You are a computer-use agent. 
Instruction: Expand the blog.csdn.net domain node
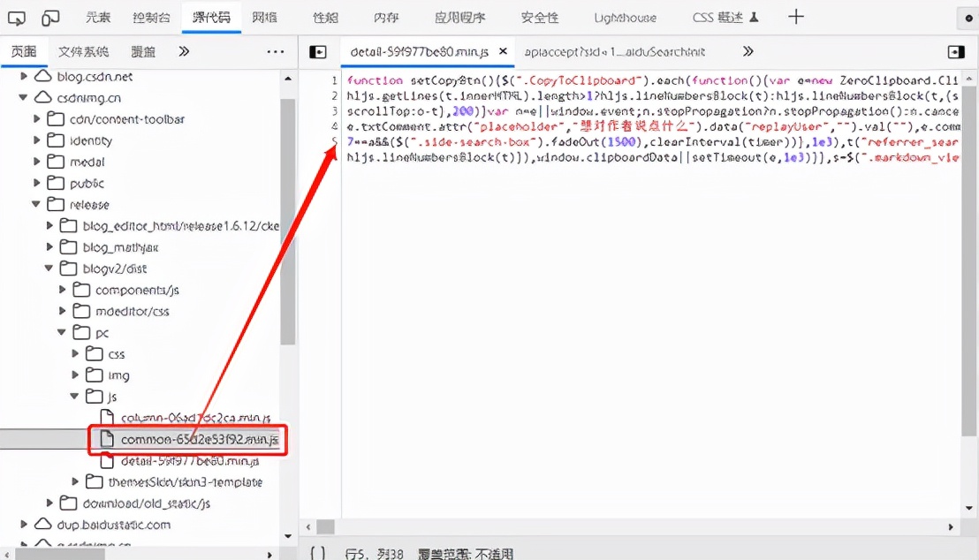[x=24, y=76]
